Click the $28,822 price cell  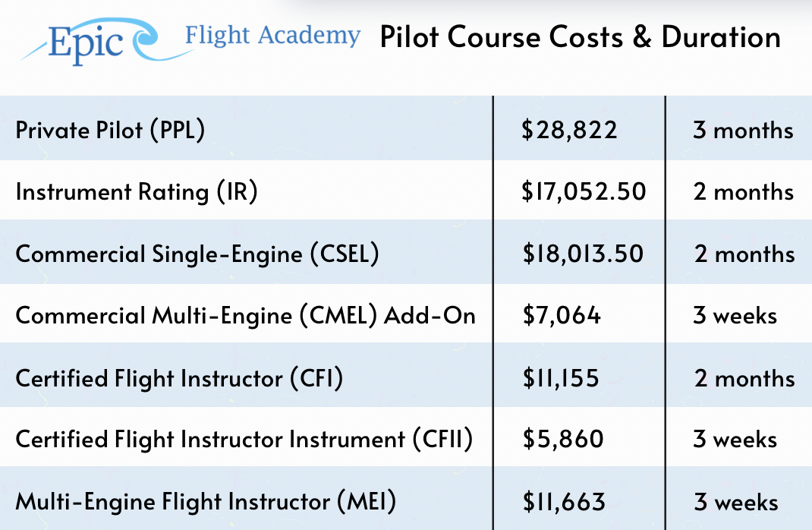[x=569, y=130]
